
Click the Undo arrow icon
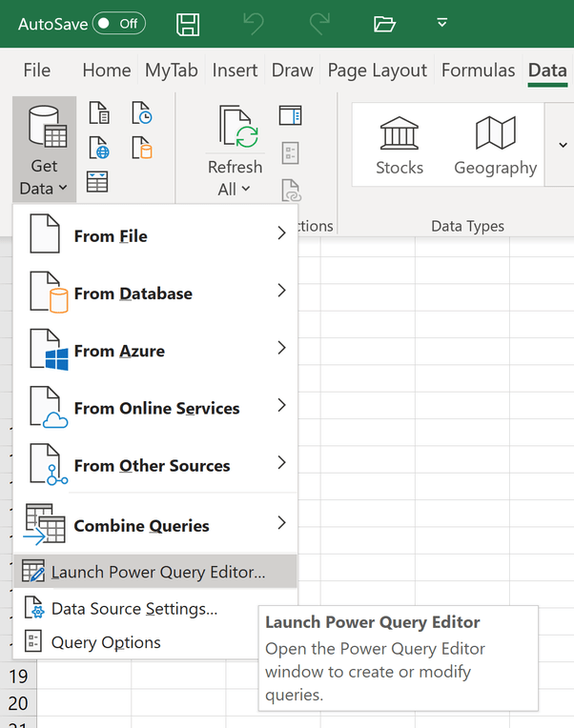click(x=254, y=23)
